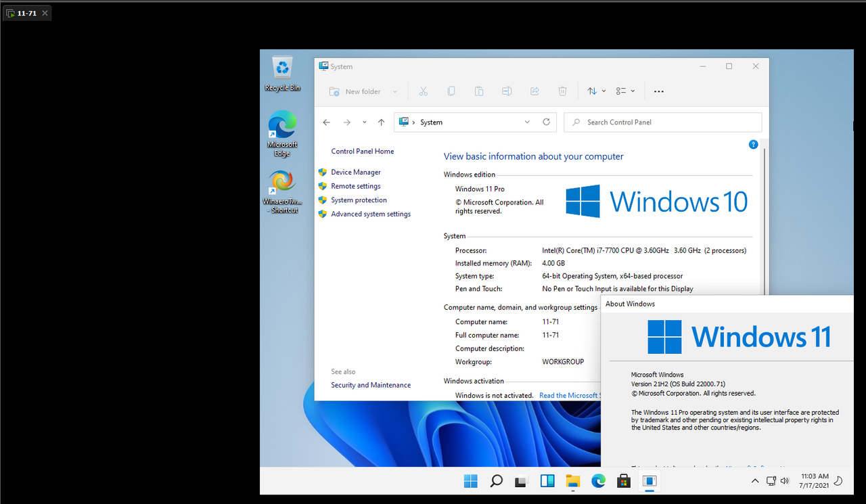Click the About Windows title bar
Screen dimensions: 866x504
727,304
